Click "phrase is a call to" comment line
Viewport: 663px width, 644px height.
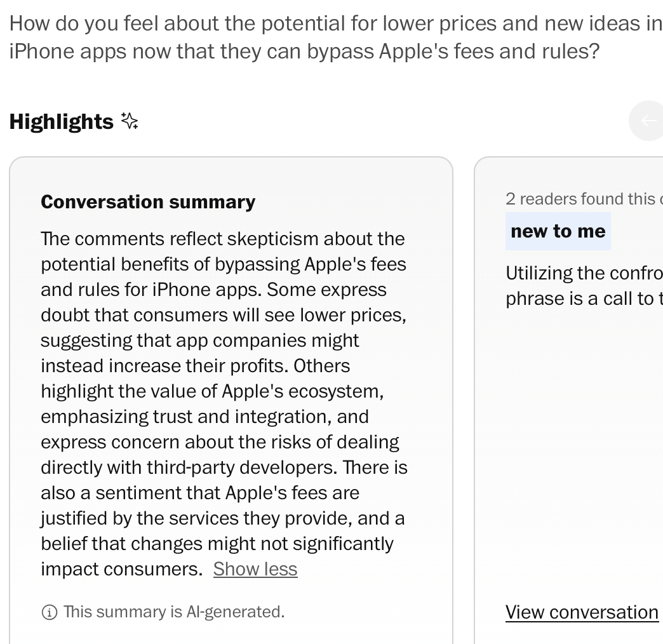point(583,299)
